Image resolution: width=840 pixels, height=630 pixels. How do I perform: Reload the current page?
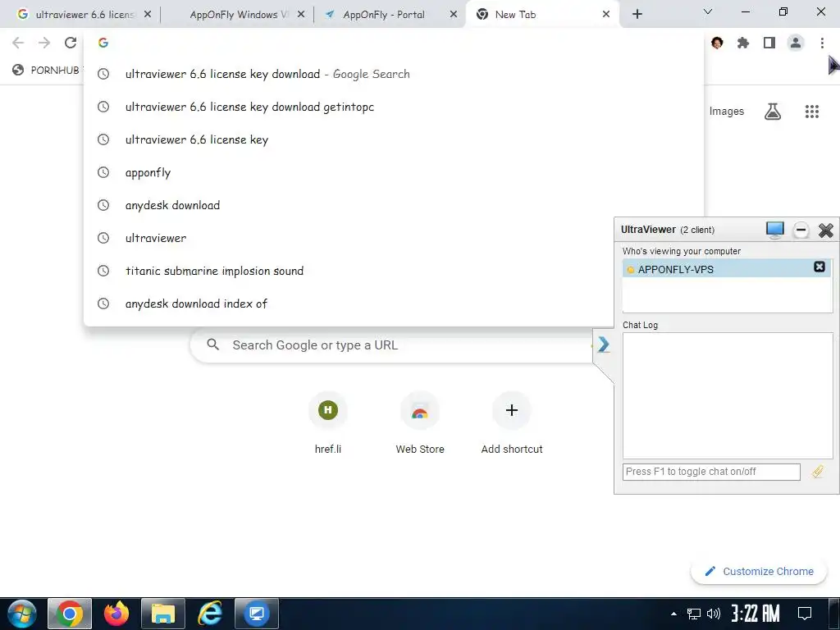click(71, 43)
